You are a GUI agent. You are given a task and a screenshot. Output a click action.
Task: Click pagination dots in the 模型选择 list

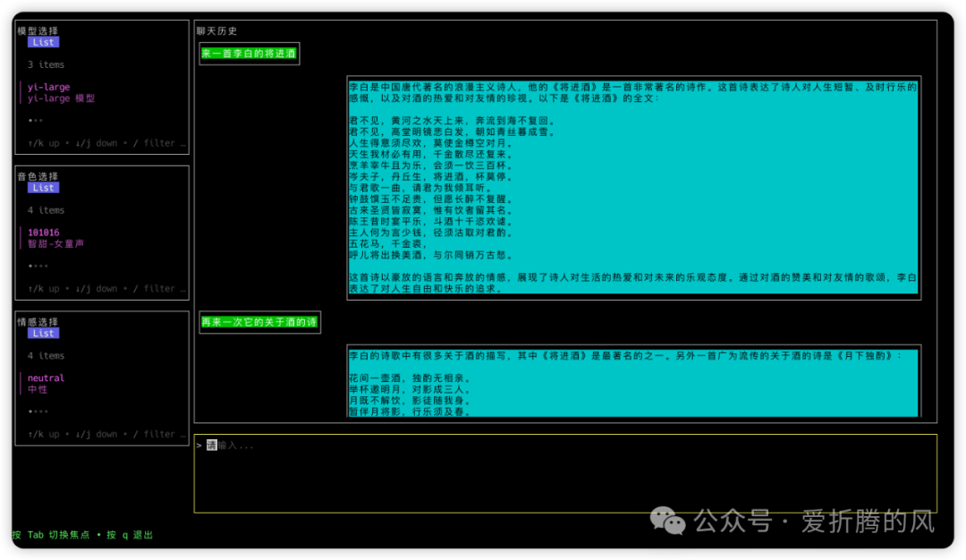35,120
